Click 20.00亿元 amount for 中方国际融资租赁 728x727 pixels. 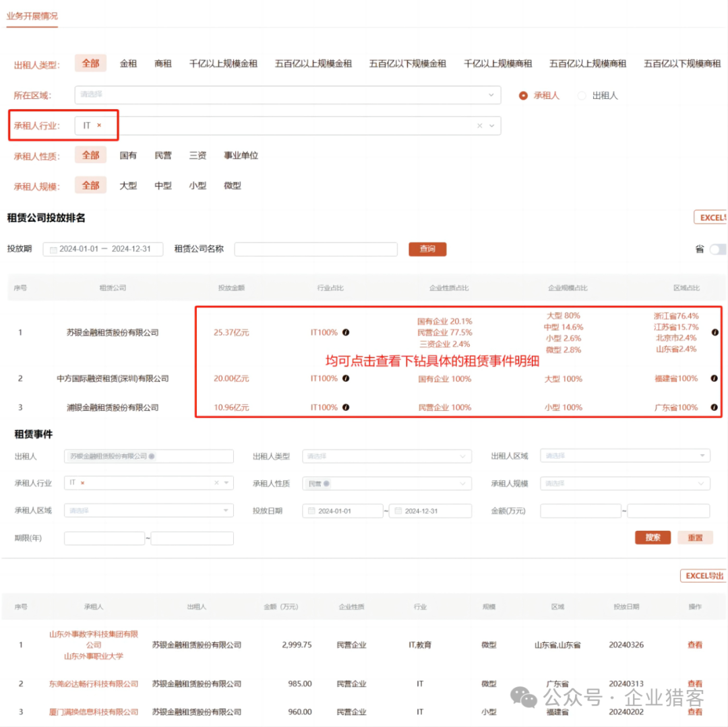tap(231, 378)
